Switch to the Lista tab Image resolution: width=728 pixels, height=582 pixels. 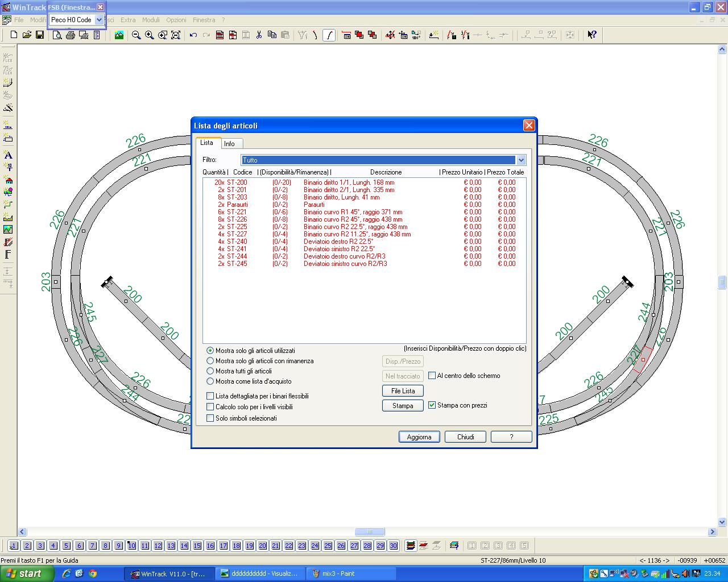click(x=207, y=143)
